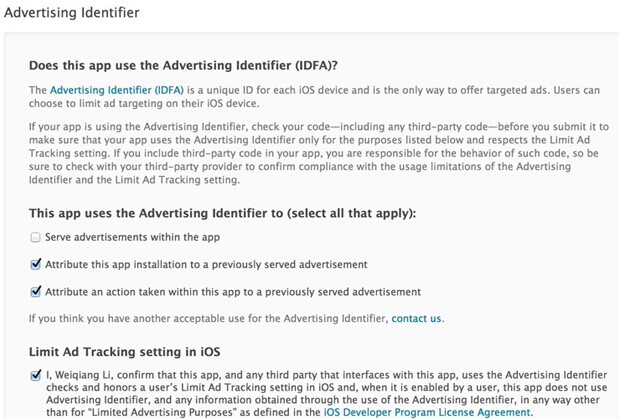The height and width of the screenshot is (419, 619).
Task: Follow the contact us link
Action: click(416, 318)
